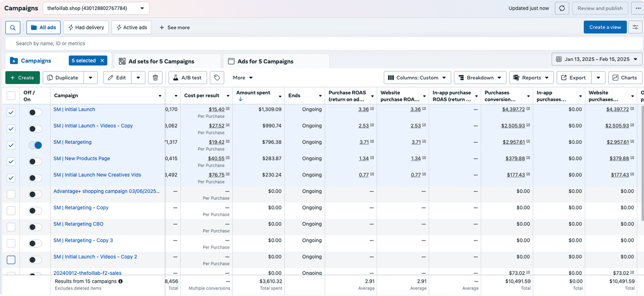644x296 pixels.
Task: Clear the 5 selected filter X
Action: tap(102, 61)
